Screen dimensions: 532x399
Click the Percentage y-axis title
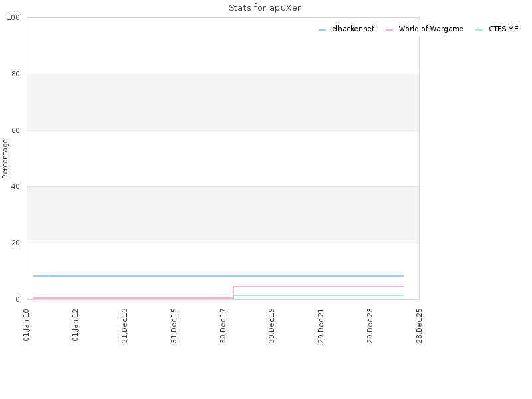click(x=5, y=159)
